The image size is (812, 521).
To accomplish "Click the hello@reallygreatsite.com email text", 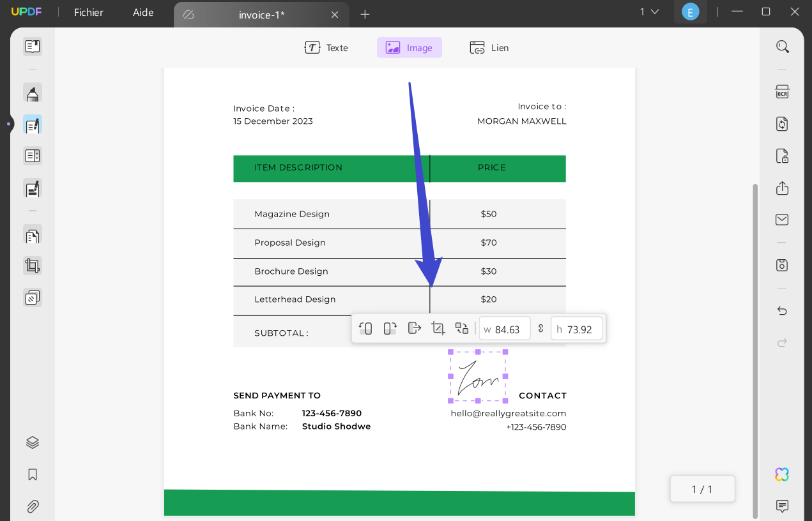I will click(509, 414).
